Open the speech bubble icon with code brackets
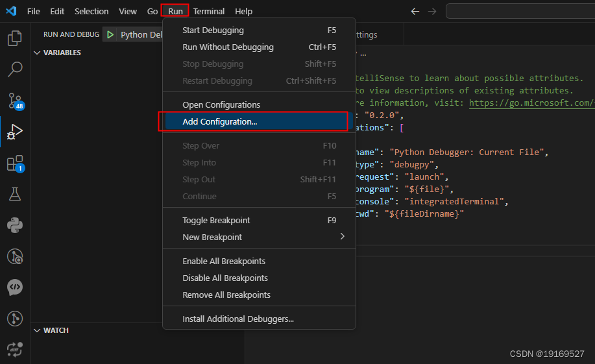This screenshot has width=595, height=364. pyautogui.click(x=15, y=287)
